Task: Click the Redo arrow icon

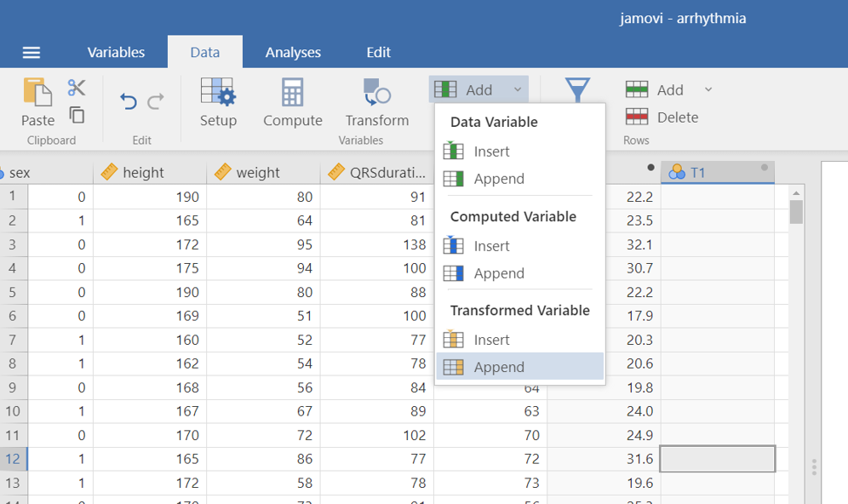Action: [156, 102]
